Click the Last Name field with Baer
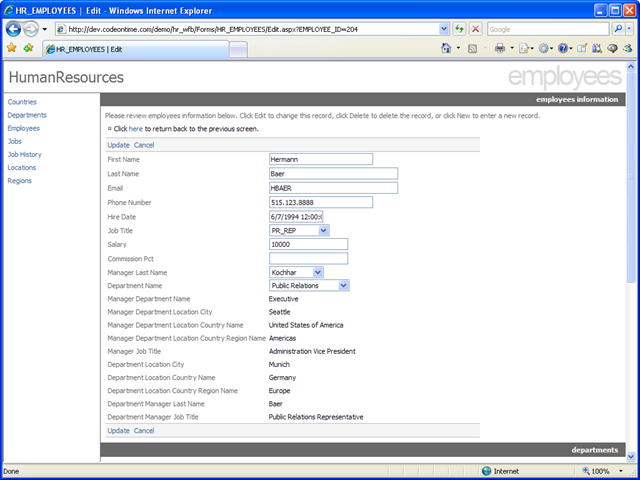Screen dimensions: 640x480 point(333,173)
